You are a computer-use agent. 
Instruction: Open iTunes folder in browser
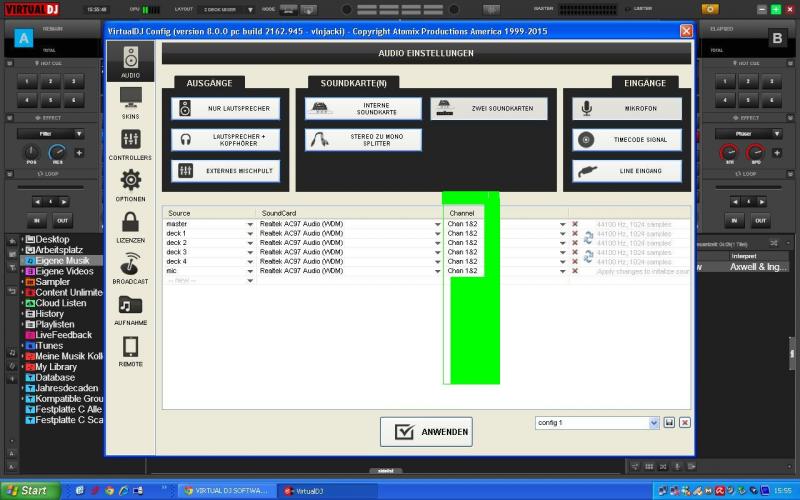coord(44,346)
